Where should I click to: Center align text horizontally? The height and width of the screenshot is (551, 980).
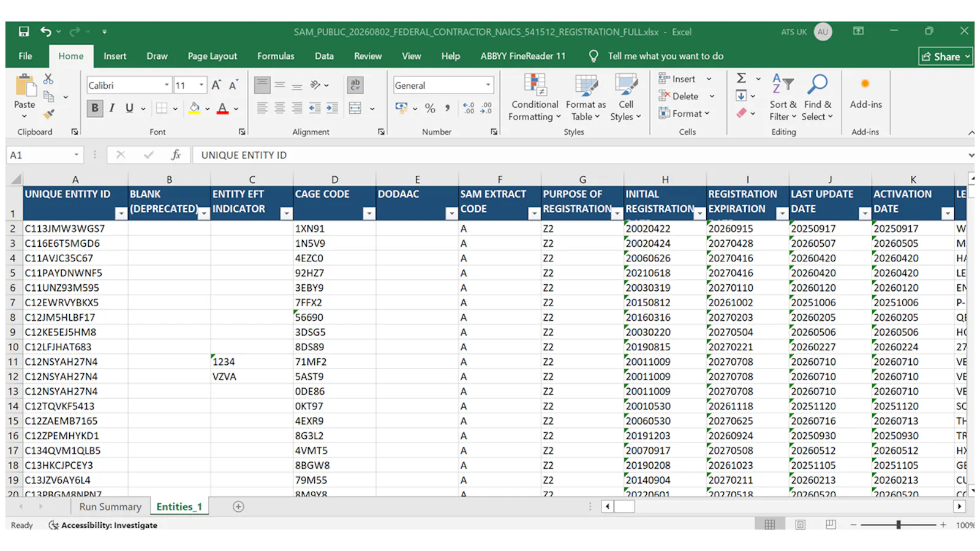coord(280,108)
